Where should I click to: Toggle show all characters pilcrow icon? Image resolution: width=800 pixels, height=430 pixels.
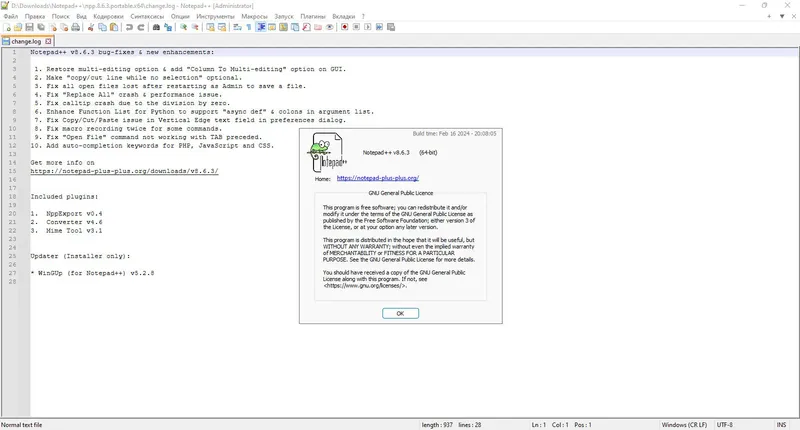click(x=248, y=27)
